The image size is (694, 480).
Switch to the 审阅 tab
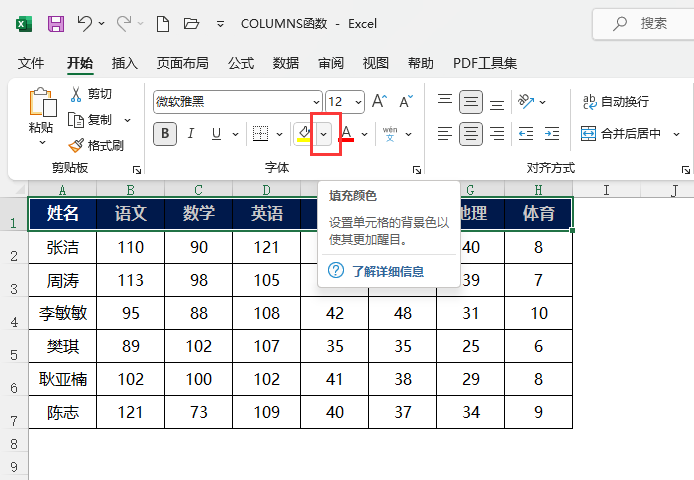(x=331, y=63)
